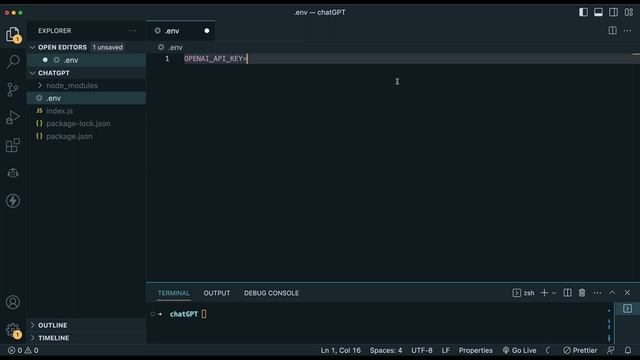Open the feedback icon in status bar
This screenshot has height=360, width=640.
(x=611, y=351)
